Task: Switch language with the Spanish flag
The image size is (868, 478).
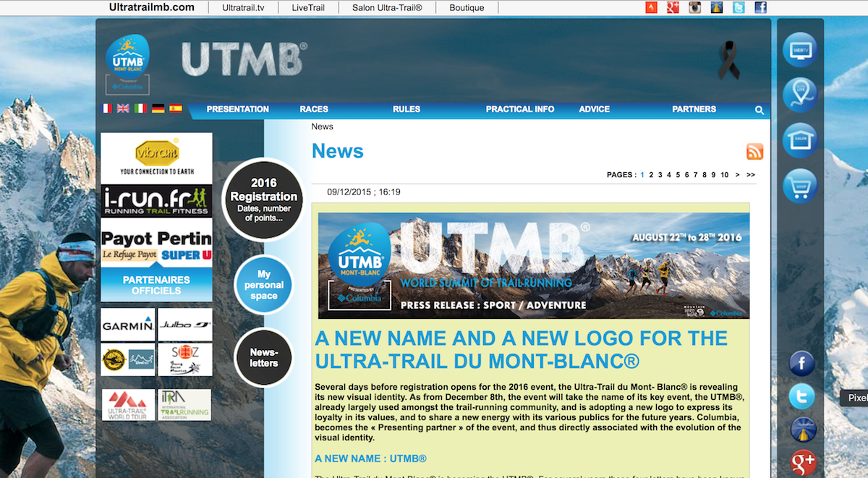Action: click(176, 108)
